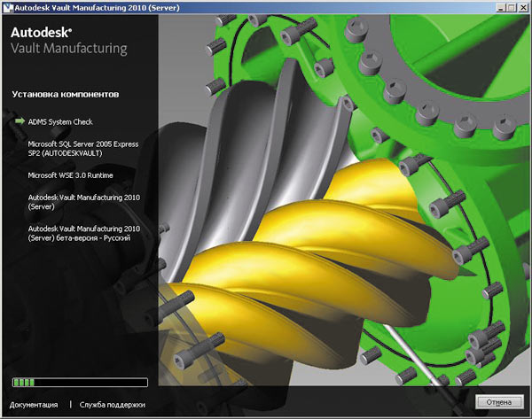Click the green arrow next to ADMS System Check

(x=20, y=121)
